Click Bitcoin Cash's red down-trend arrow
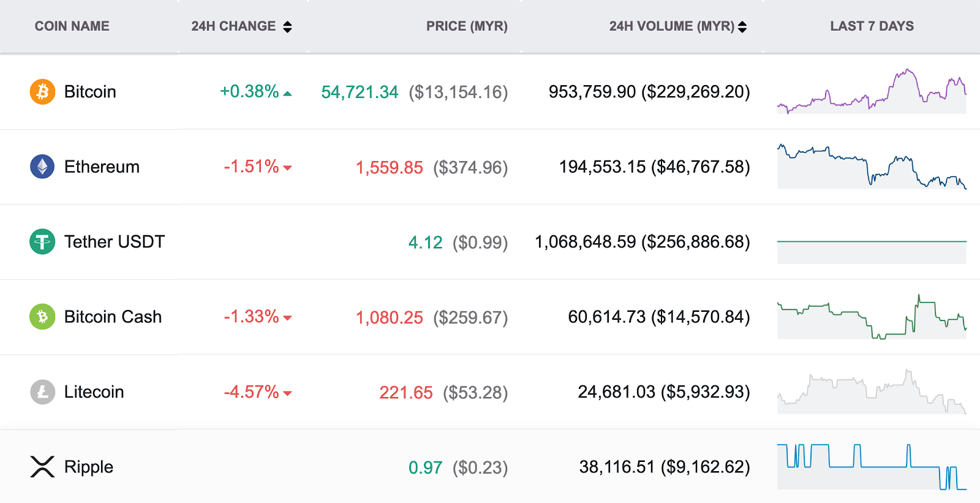980x503 pixels. coord(288,318)
